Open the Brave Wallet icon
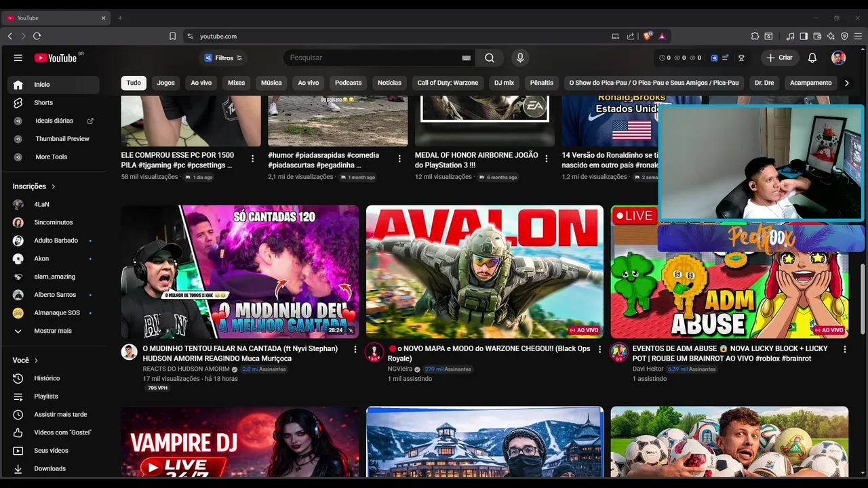The height and width of the screenshot is (488, 868). pos(817,36)
